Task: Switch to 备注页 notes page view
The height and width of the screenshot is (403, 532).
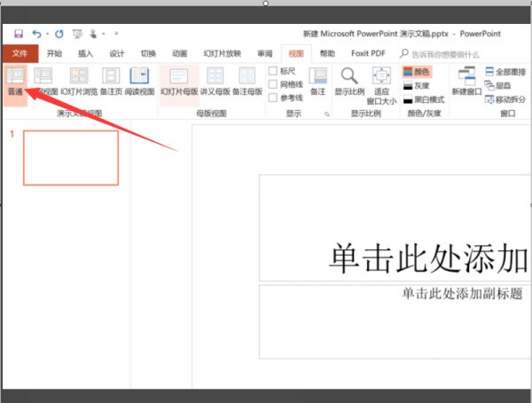Action: [111, 81]
